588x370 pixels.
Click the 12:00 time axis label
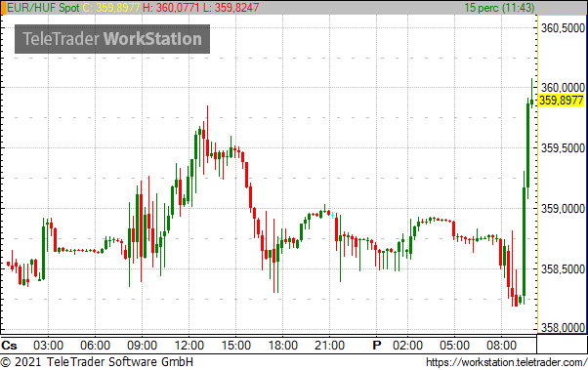coord(189,345)
